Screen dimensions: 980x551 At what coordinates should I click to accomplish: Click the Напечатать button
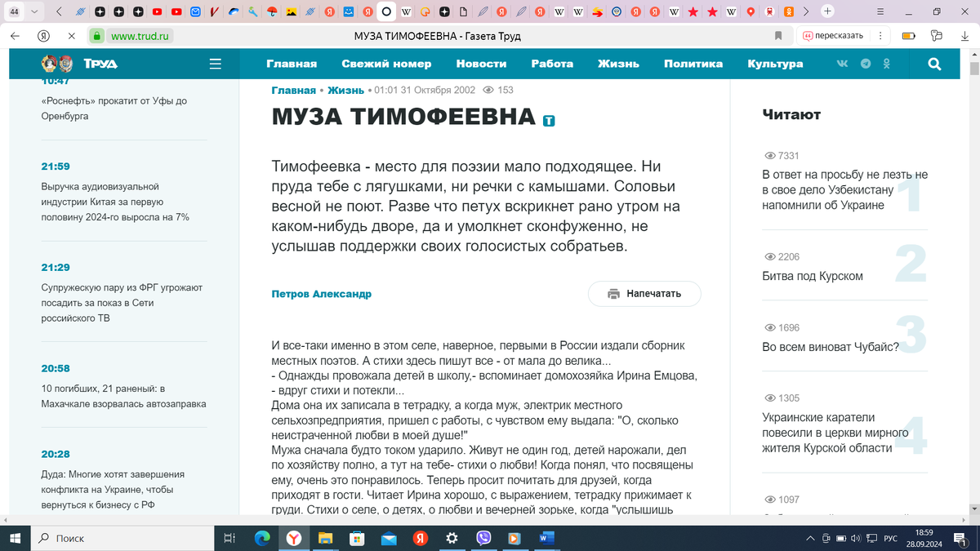tap(644, 293)
